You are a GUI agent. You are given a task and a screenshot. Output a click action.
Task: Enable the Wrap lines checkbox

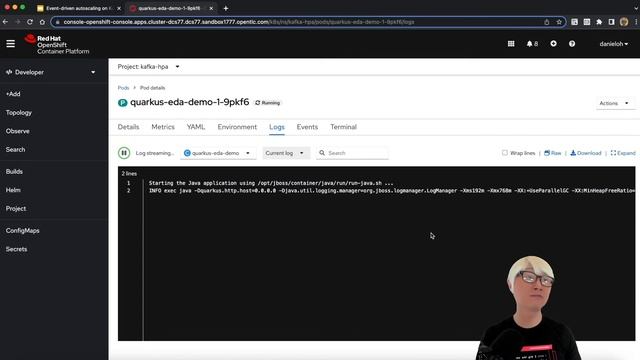[x=505, y=153]
